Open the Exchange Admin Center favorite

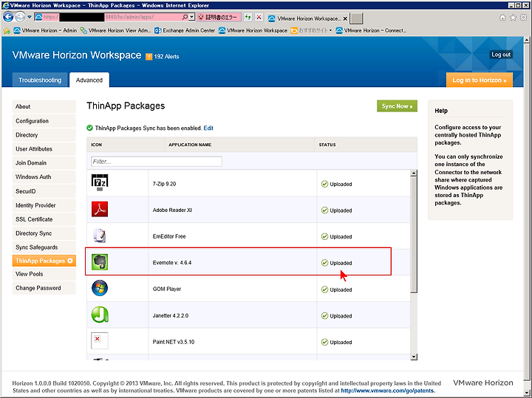pos(185,30)
